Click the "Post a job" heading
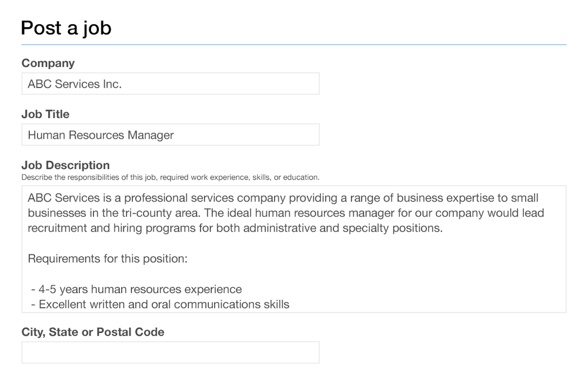This screenshot has width=588, height=383. 66,28
